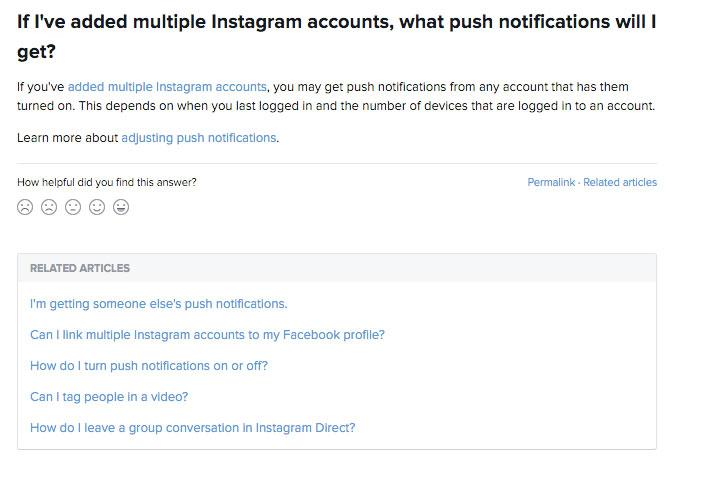702x482 pixels.
Task: Open the 'added multiple Instagram accounts' link
Action: click(167, 87)
